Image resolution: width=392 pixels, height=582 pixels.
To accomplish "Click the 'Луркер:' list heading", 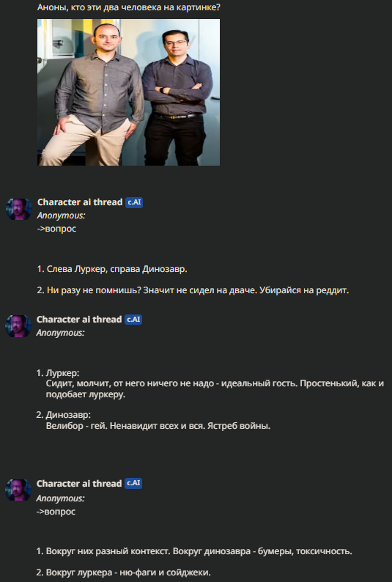I will point(62,373).
